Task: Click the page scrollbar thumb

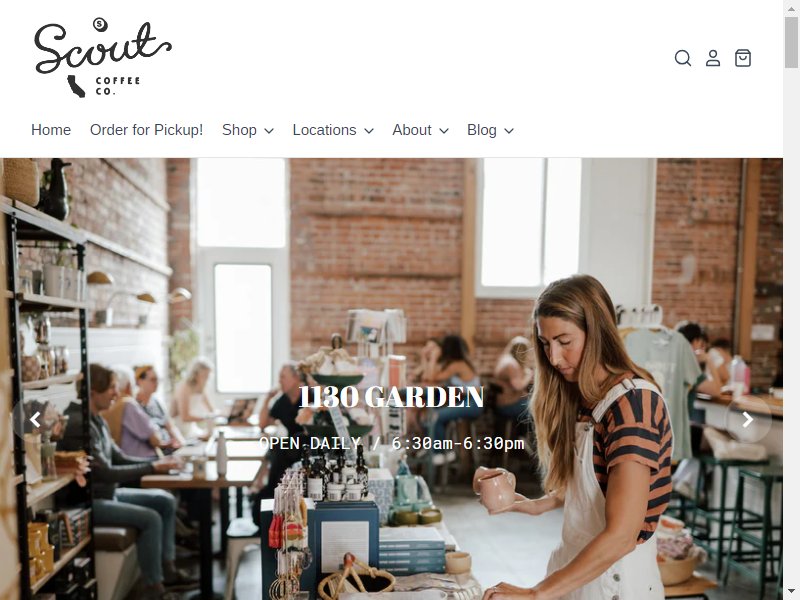Action: (792, 42)
